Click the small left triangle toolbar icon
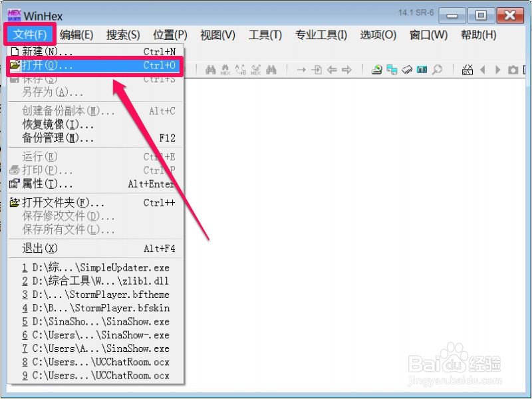 pyautogui.click(x=483, y=70)
